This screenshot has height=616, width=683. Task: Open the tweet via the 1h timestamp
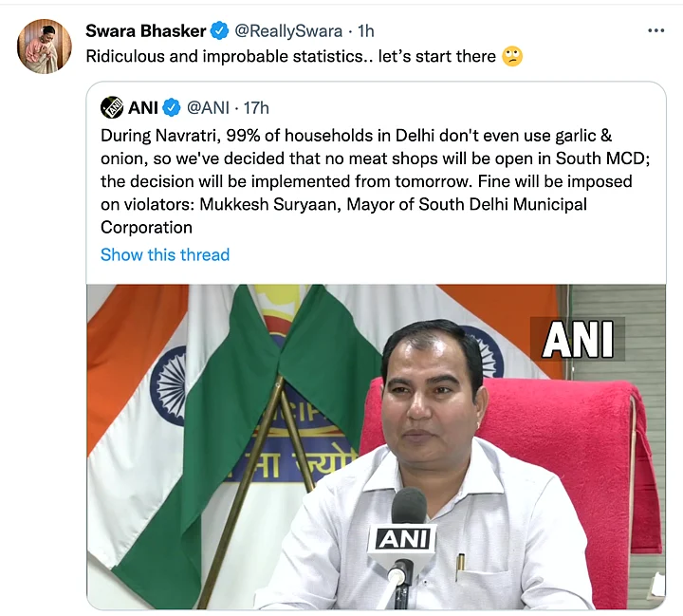[366, 31]
